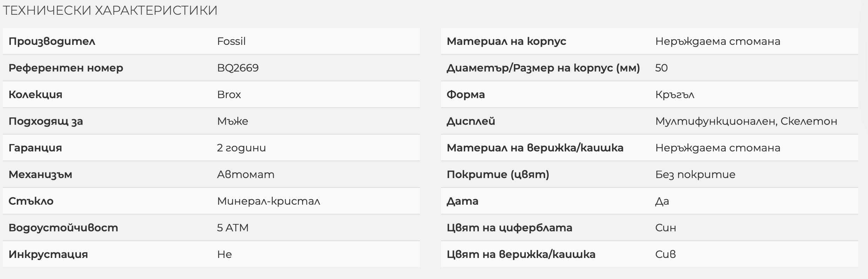Screen dimensions: 868x279
Task: Click the Минерал-кристал glass value
Action: (x=269, y=201)
